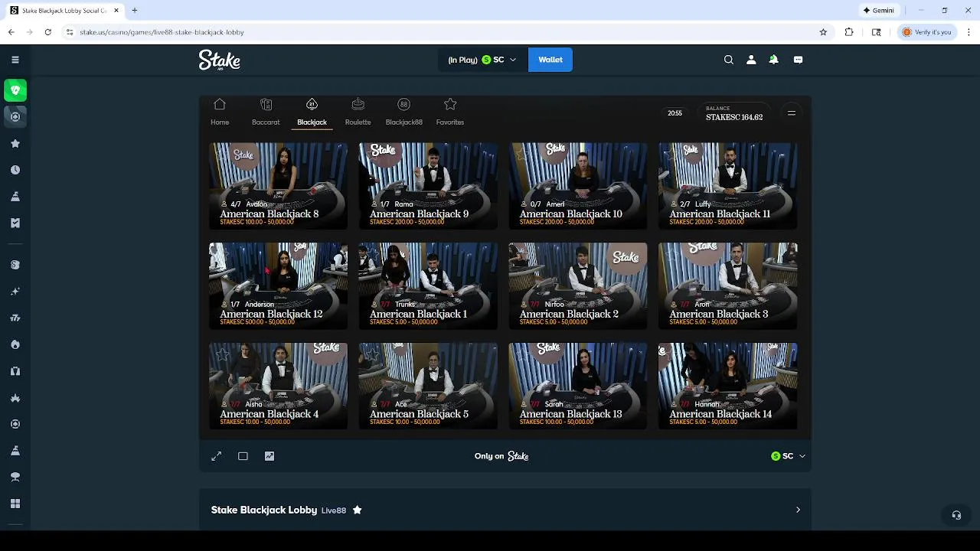Bookmark this page with address bar star
The width and height of the screenshot is (980, 551).
coord(823,32)
